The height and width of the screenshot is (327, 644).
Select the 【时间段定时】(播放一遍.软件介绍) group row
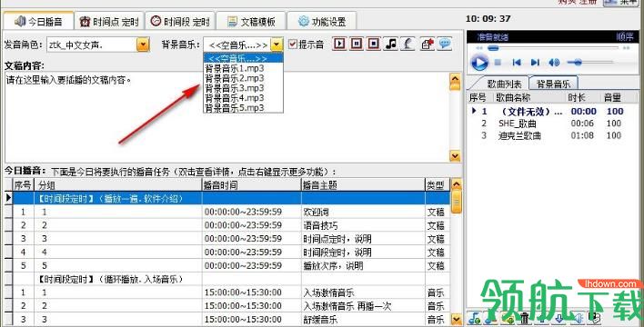pyautogui.click(x=232, y=199)
